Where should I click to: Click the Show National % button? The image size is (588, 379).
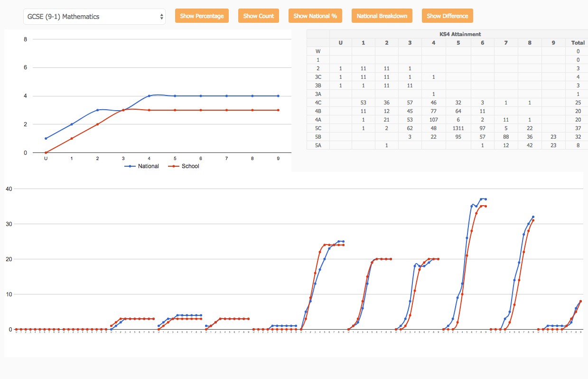[x=315, y=16]
